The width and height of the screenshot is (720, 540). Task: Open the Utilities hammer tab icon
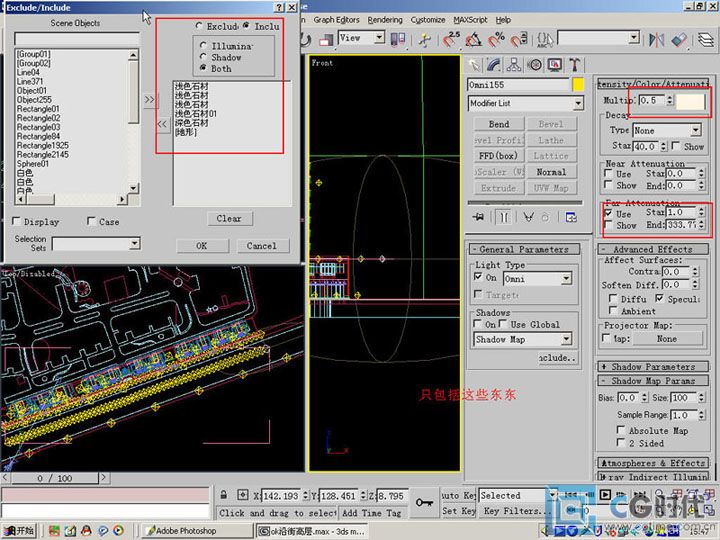[575, 65]
